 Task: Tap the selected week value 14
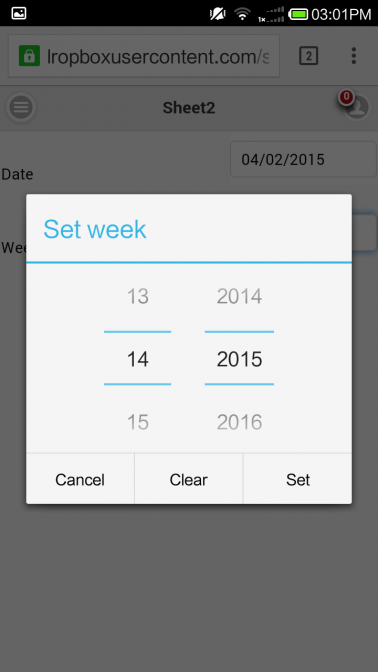[138, 359]
